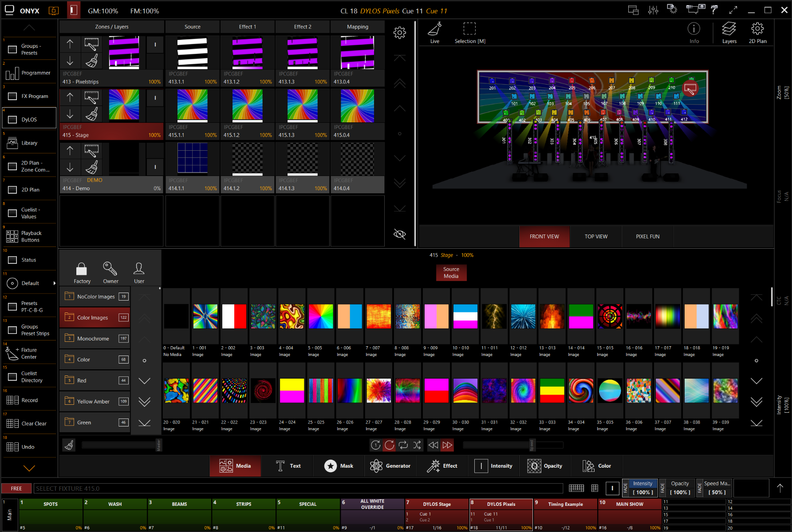
Task: Jump folder list down double chevron
Action: click(x=144, y=402)
